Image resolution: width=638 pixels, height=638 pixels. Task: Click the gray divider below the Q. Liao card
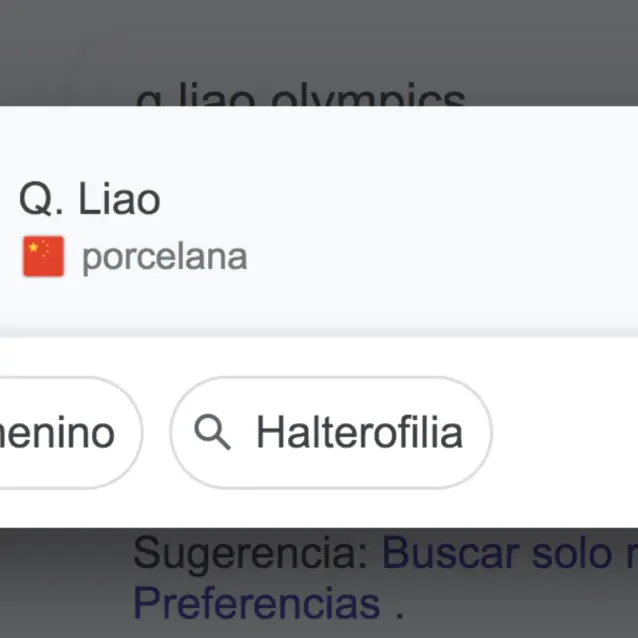tap(319, 331)
